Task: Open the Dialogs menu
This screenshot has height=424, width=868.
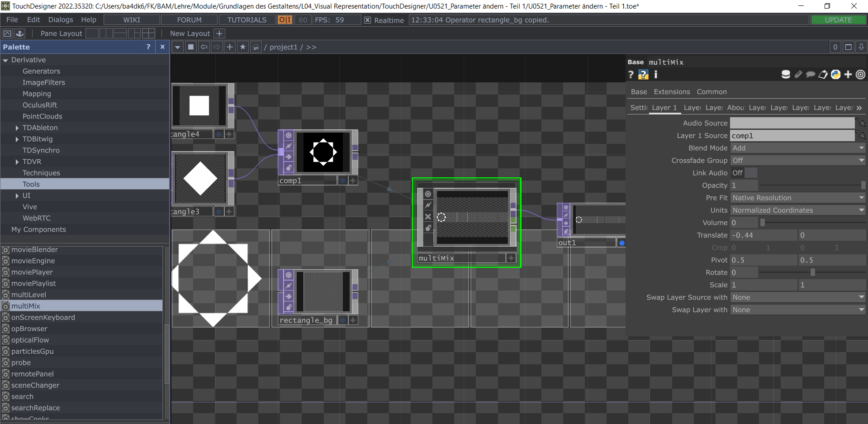Action: [x=61, y=20]
